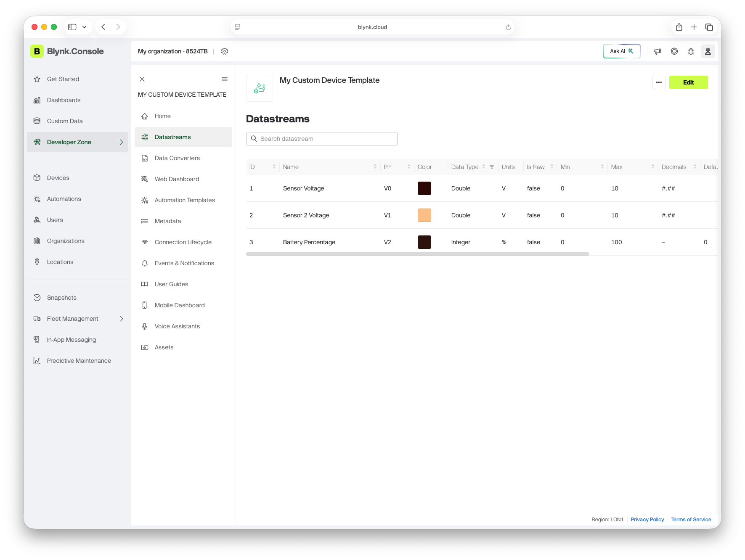Open the three-dot more actions button
745x560 pixels.
(659, 82)
